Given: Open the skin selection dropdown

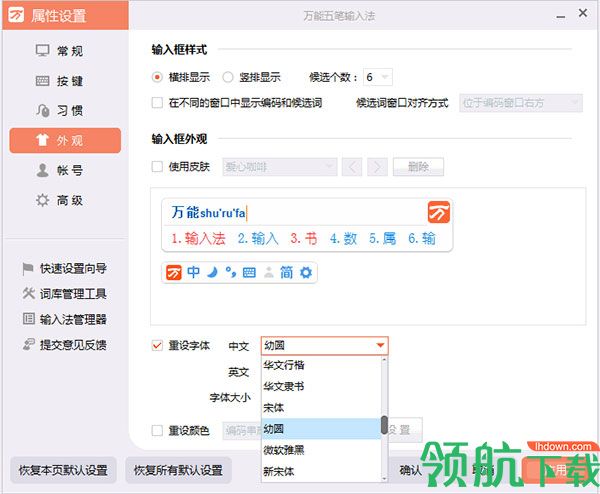Looking at the screenshot, I should pos(280,167).
